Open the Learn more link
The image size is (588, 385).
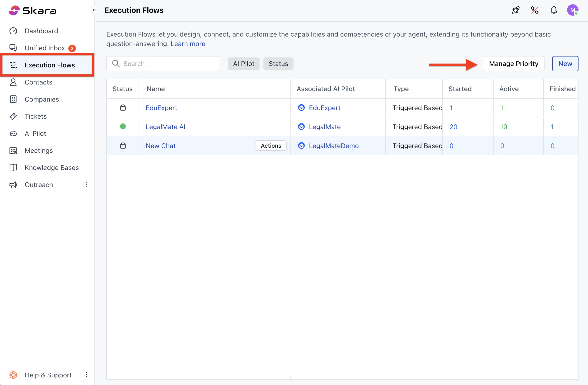pyautogui.click(x=188, y=44)
